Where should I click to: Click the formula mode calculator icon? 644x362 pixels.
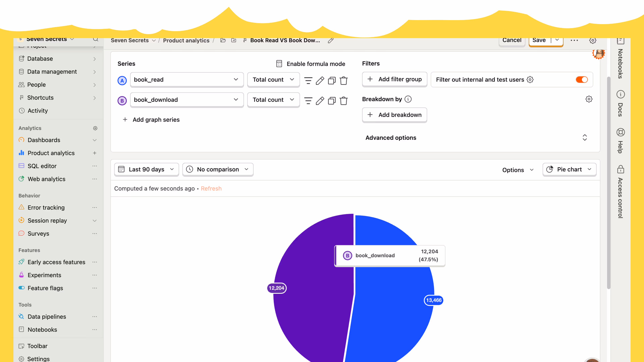279,64
